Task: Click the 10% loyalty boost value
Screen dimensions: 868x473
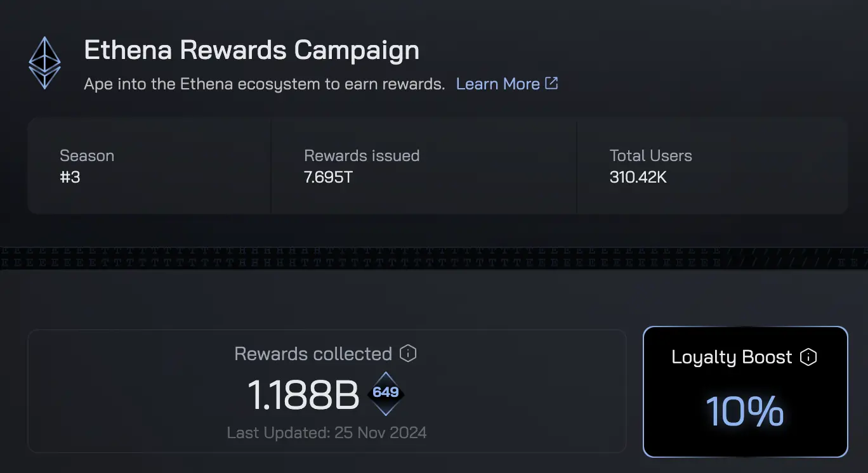Action: (x=745, y=411)
